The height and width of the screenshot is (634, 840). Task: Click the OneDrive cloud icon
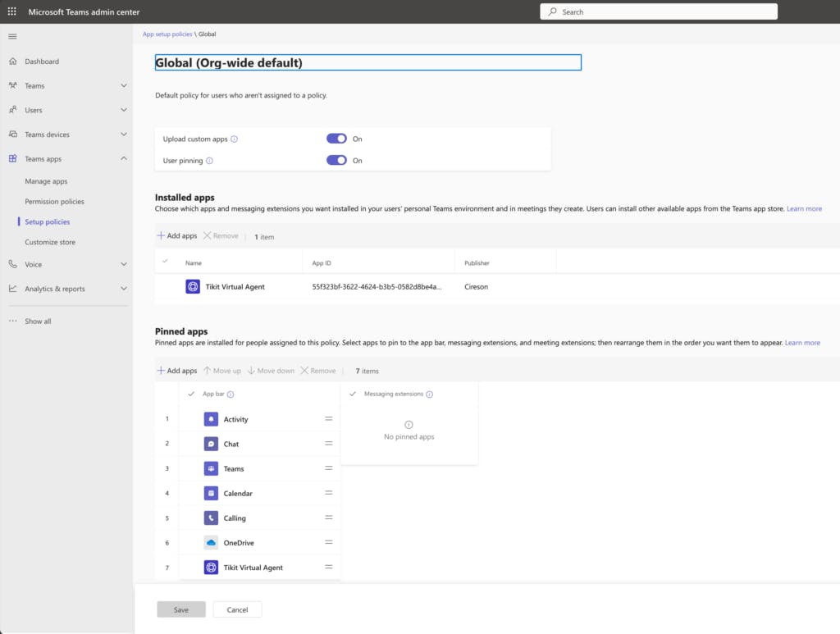pos(211,543)
